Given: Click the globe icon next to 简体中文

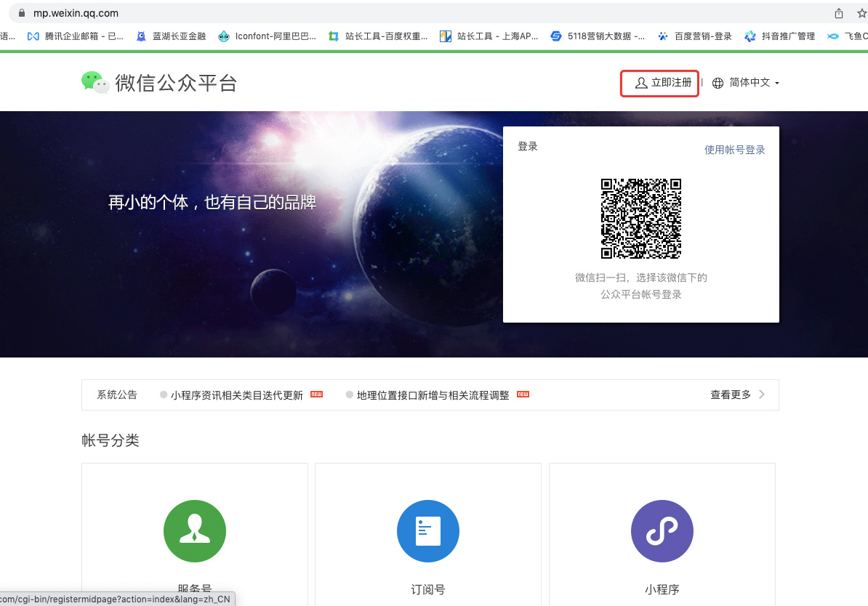Looking at the screenshot, I should tap(718, 83).
